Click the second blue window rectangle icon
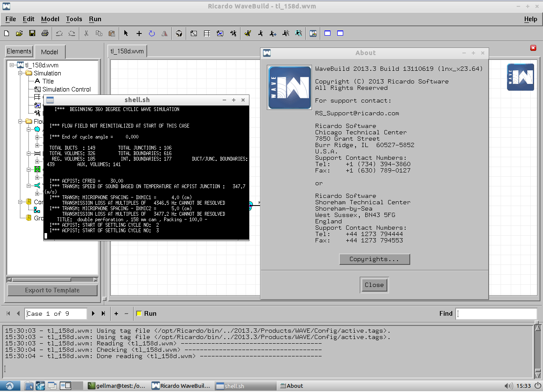Viewport: 543px width, 392px height. tap(340, 33)
